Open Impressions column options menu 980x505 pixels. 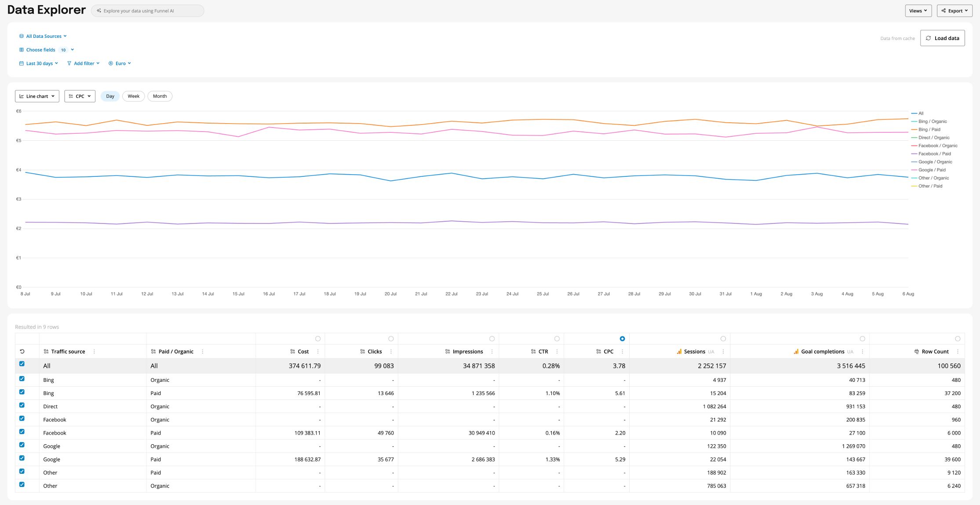pyautogui.click(x=492, y=351)
